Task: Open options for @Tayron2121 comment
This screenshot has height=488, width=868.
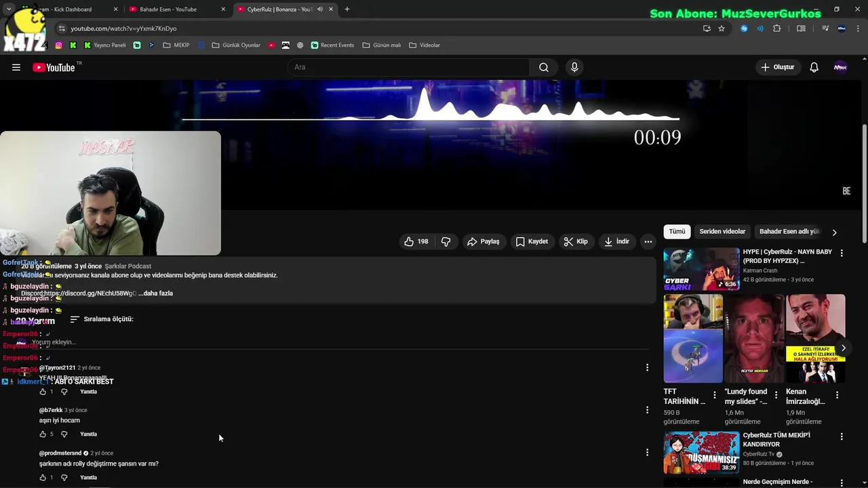Action: [x=647, y=367]
